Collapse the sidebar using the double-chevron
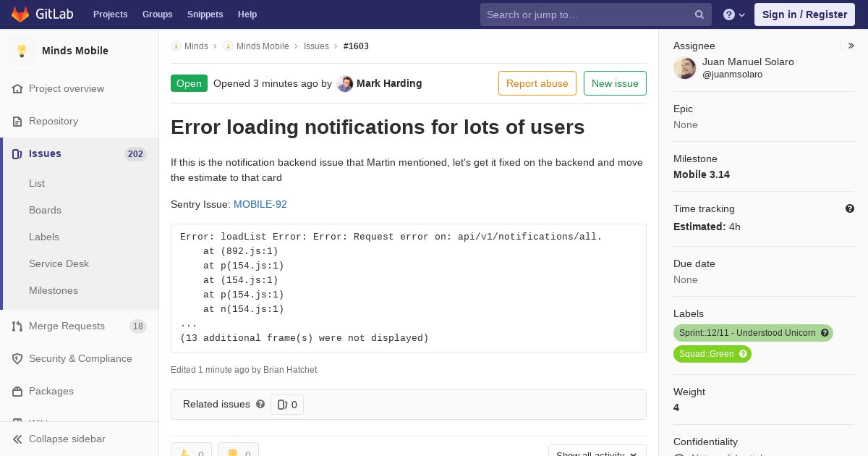The height and width of the screenshot is (456, 868). (17, 439)
